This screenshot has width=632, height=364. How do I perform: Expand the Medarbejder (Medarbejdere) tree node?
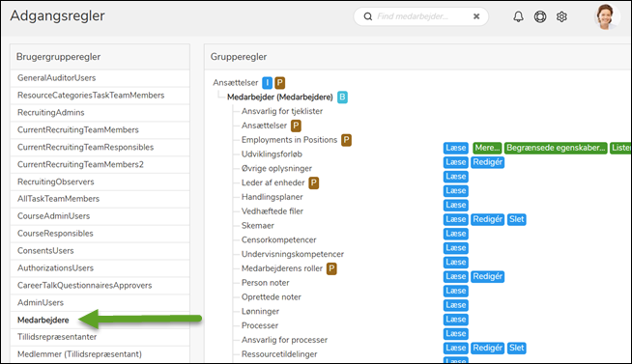point(280,98)
